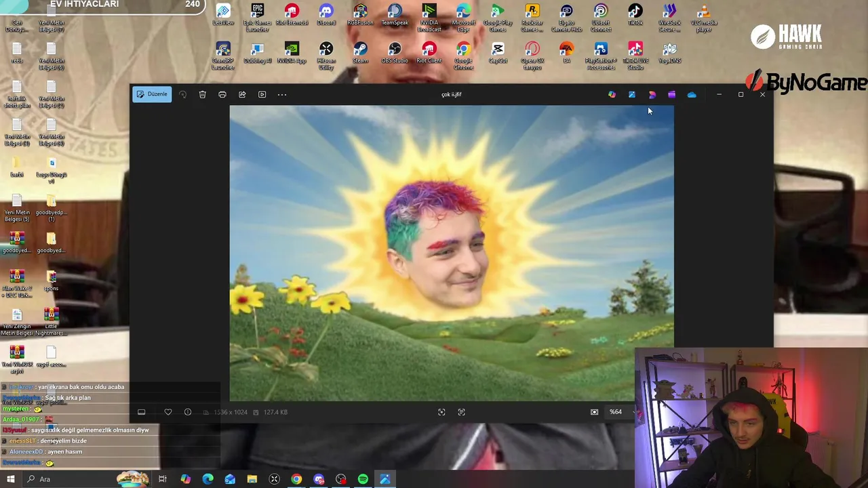This screenshot has height=488, width=868.
Task: Click the 1536 x 1024 dimensions text
Action: [230, 412]
